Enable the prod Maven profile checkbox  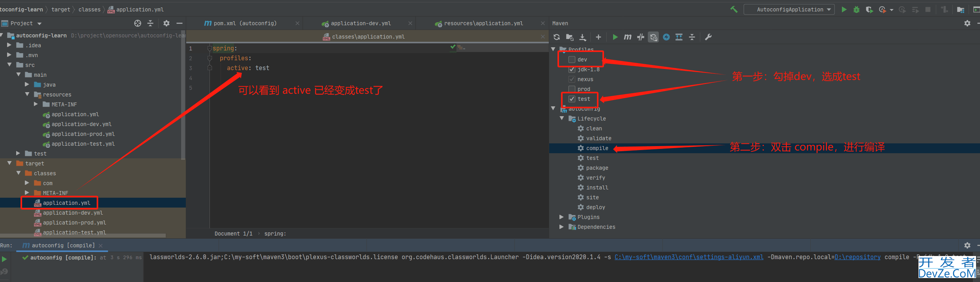tap(572, 89)
